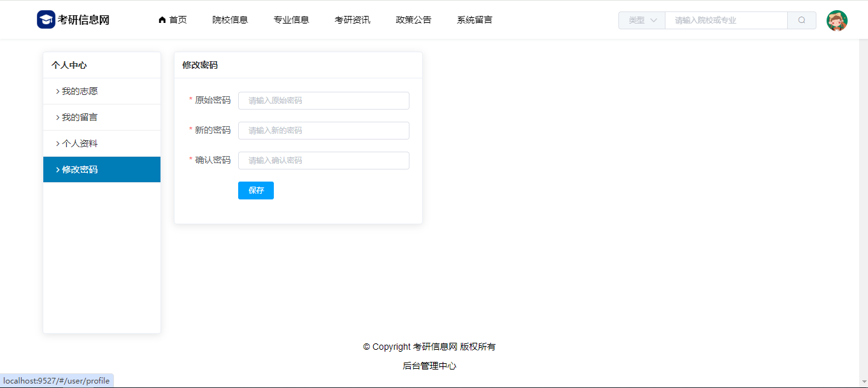868x388 pixels.
Task: Click the magnifier search icon button
Action: (x=802, y=20)
